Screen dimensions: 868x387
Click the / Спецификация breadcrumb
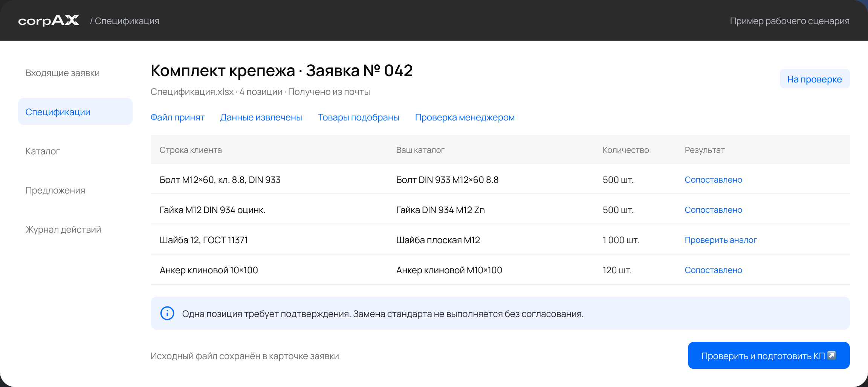tap(125, 21)
